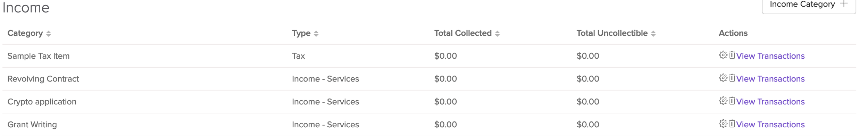View Transactions for Sample Tax Item
Image resolution: width=868 pixels, height=136 pixels.
[770, 56]
